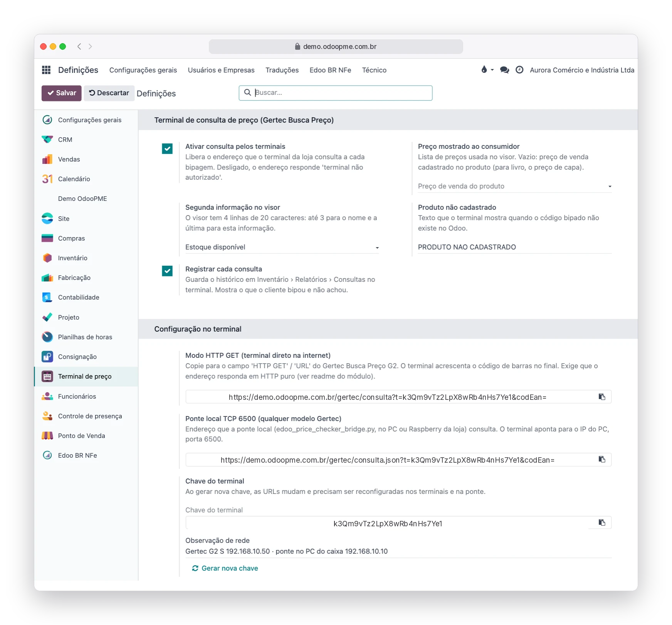Screen dimensions: 672x625
Task: Click the debug droplet icon
Action: (x=484, y=69)
